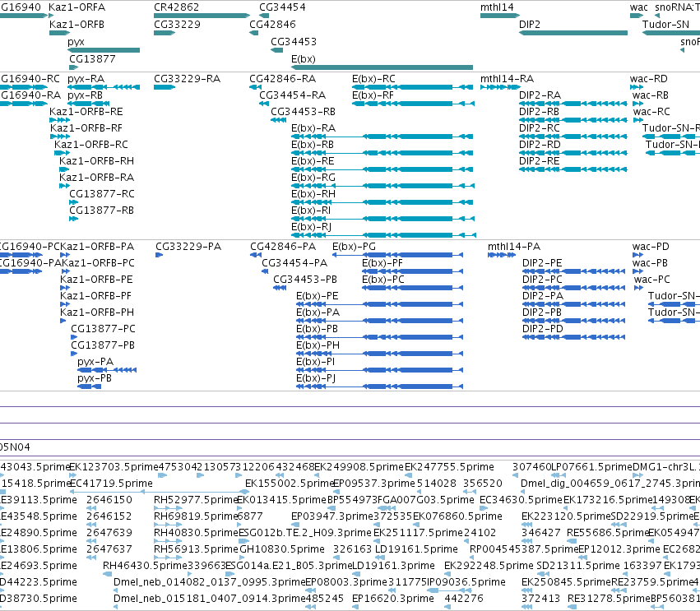Select the E(bx)-RG transcript label
Screen dimensions: 700x611
(x=313, y=178)
